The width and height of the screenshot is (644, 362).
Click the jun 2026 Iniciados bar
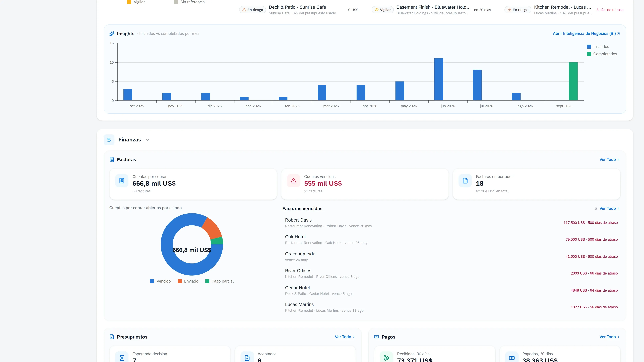[x=439, y=79]
